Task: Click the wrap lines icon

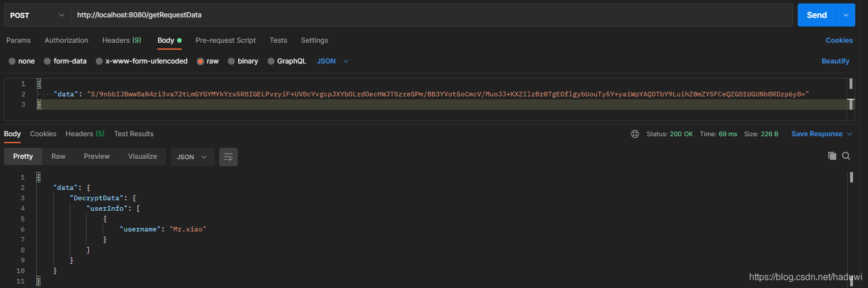Action: tap(228, 157)
